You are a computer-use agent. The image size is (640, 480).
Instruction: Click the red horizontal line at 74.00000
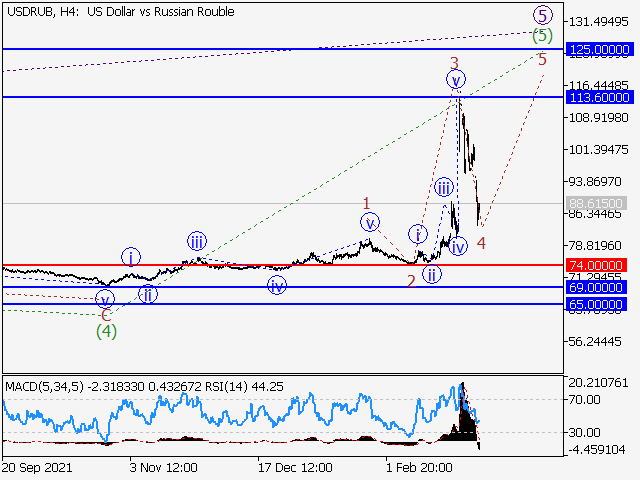pos(283,265)
